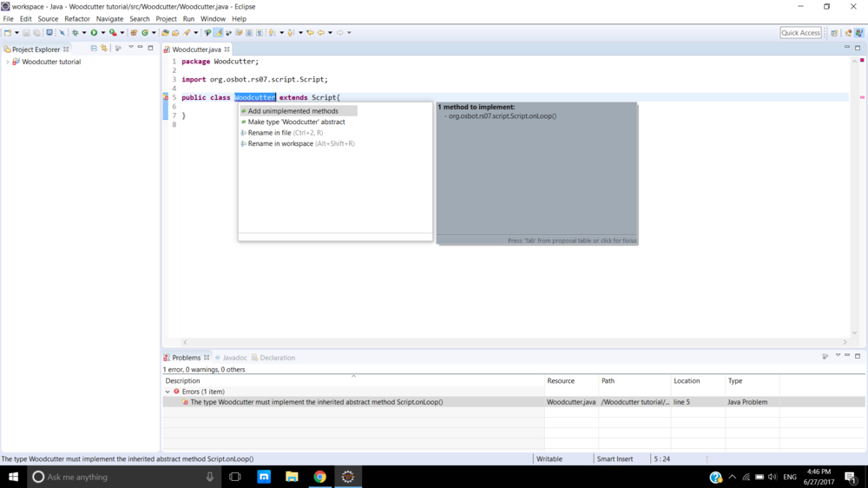
Task: Close the Woodcutter.java editor tab
Action: (x=227, y=49)
